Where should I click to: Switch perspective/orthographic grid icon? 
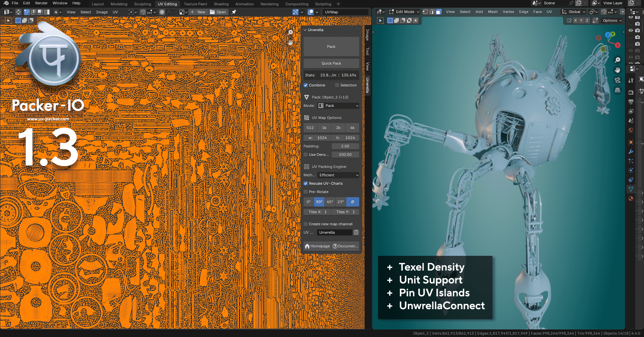pyautogui.click(x=618, y=90)
